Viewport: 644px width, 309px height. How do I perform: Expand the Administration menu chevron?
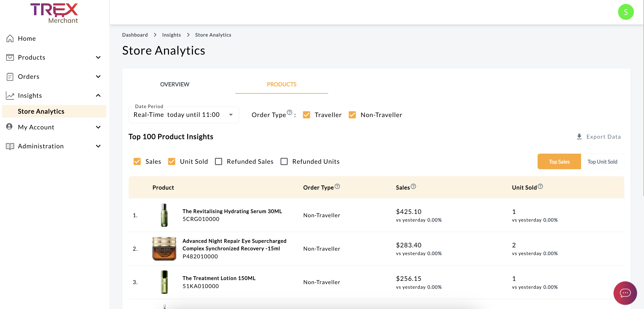coord(98,146)
